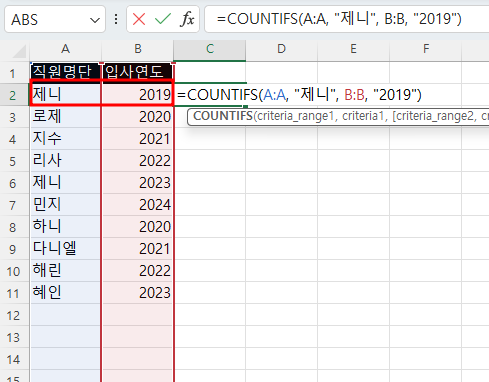This screenshot has width=489, height=382.
Task: Click cell B6 with value 2023
Action: point(138,183)
